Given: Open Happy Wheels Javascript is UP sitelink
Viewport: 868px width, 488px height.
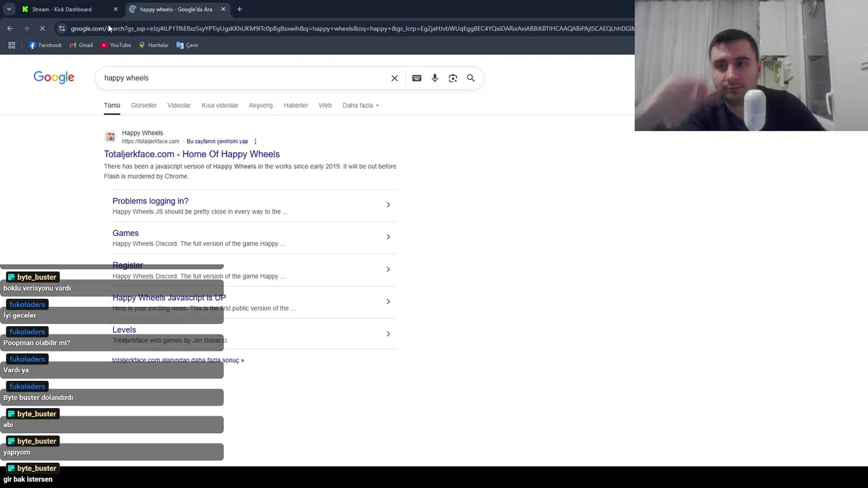Looking at the screenshot, I should click(x=169, y=298).
